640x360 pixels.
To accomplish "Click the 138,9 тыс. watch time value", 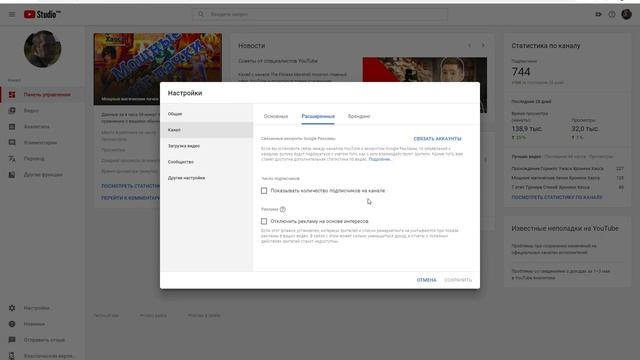I will click(x=527, y=129).
